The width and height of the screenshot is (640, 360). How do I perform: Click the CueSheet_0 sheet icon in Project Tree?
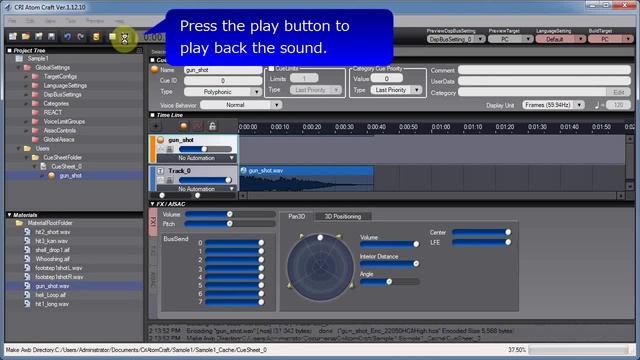(x=43, y=167)
